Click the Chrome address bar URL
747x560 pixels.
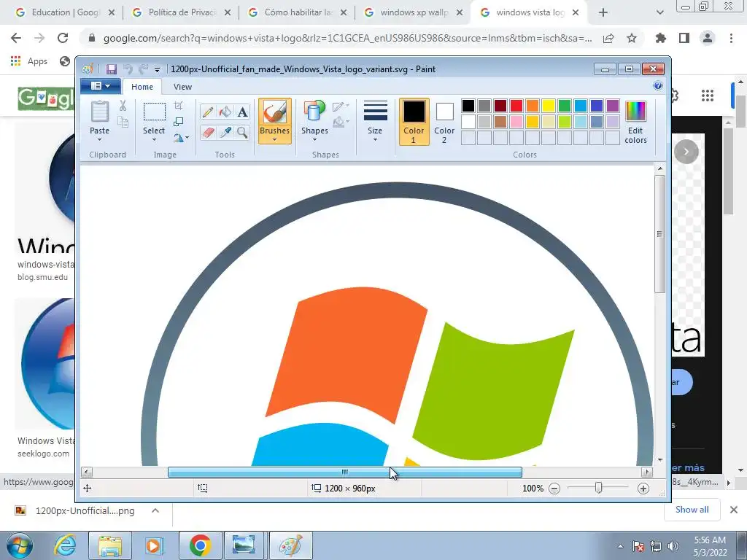[347, 38]
